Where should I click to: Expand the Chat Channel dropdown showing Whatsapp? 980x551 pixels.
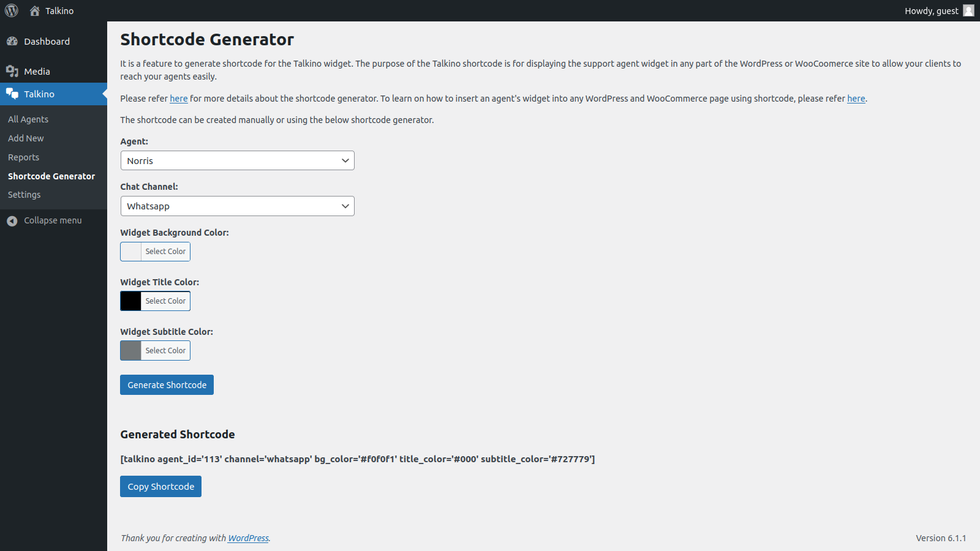point(238,206)
